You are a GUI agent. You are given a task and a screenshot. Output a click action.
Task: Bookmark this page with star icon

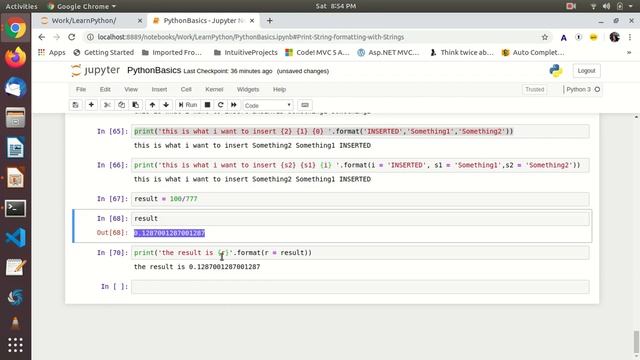click(x=544, y=37)
